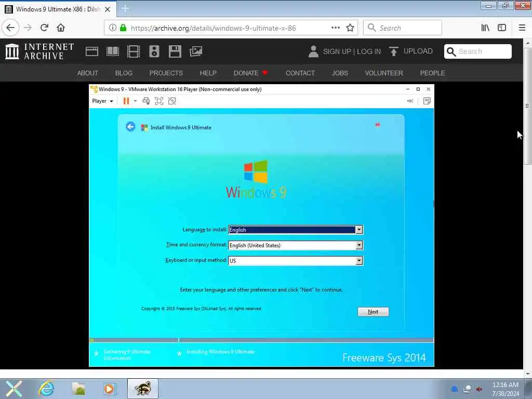Launch Internet Explorer from taskbar
532x399 pixels.
point(46,389)
